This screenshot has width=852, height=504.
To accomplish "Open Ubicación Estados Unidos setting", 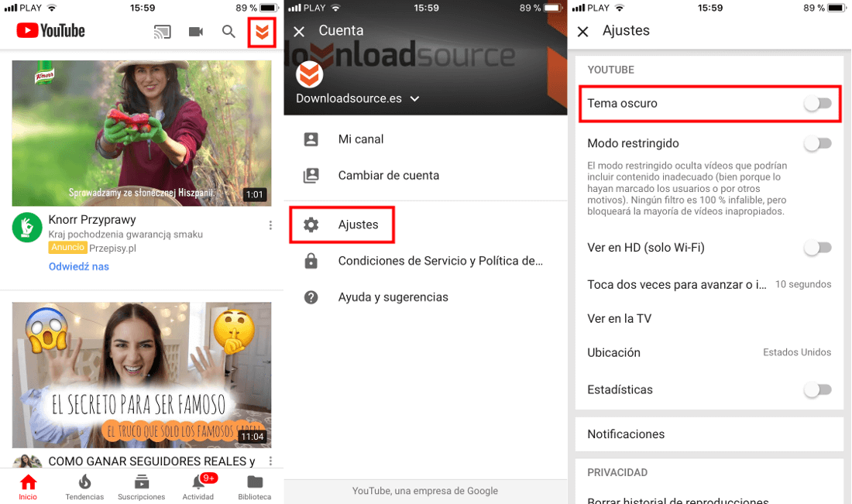I will tap(709, 352).
